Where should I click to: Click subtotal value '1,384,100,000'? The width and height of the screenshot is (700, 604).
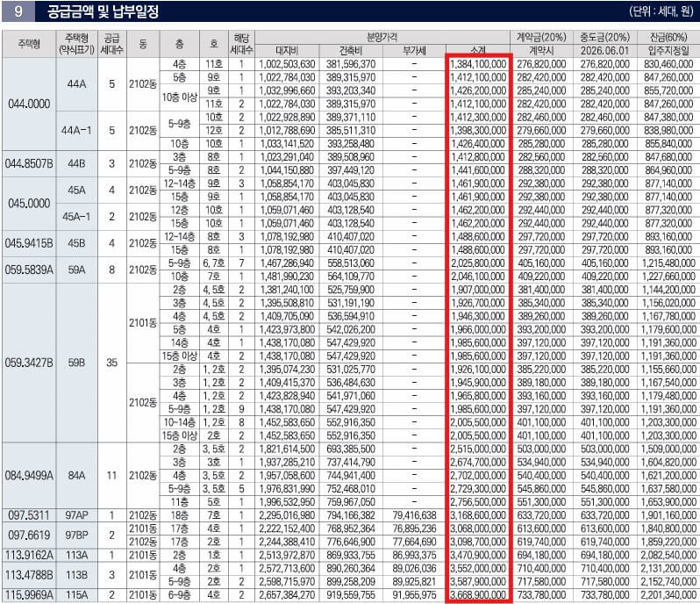tap(478, 64)
